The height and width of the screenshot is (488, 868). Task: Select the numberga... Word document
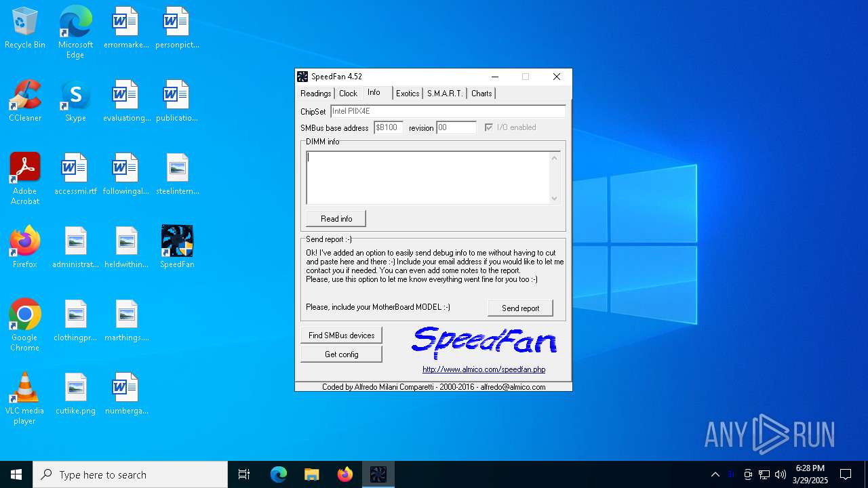tap(126, 394)
